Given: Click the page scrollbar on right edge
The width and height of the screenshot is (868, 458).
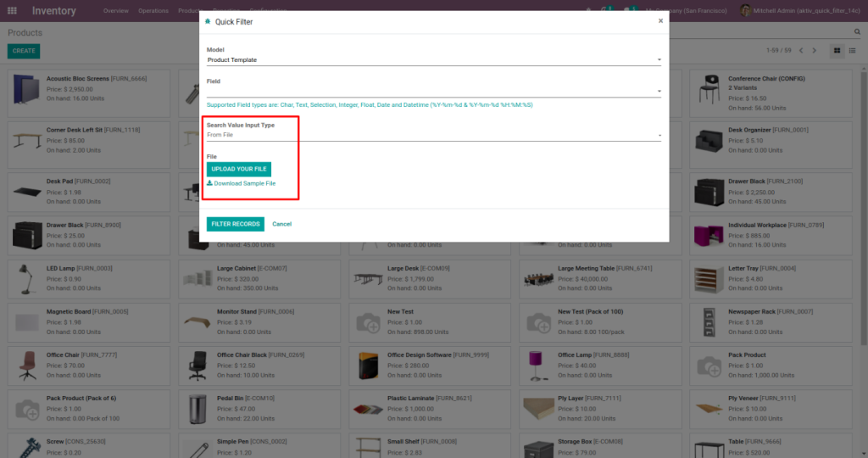Looking at the screenshot, I should coord(864,208).
